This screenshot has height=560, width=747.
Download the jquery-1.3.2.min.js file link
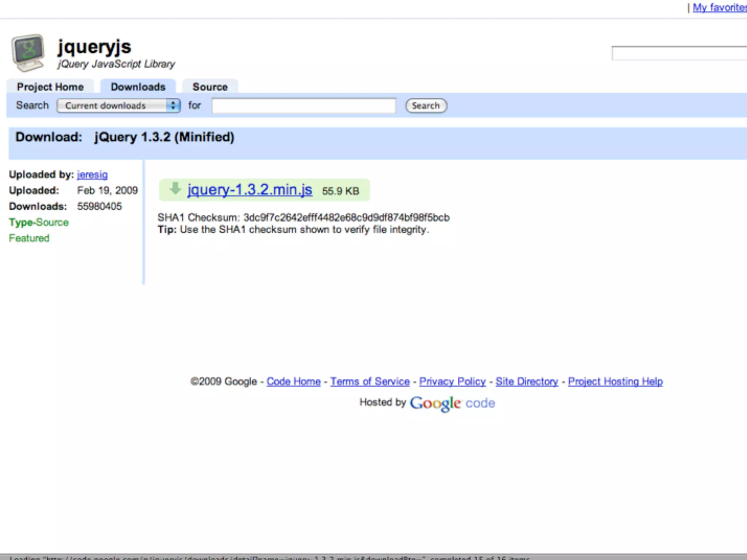[249, 190]
